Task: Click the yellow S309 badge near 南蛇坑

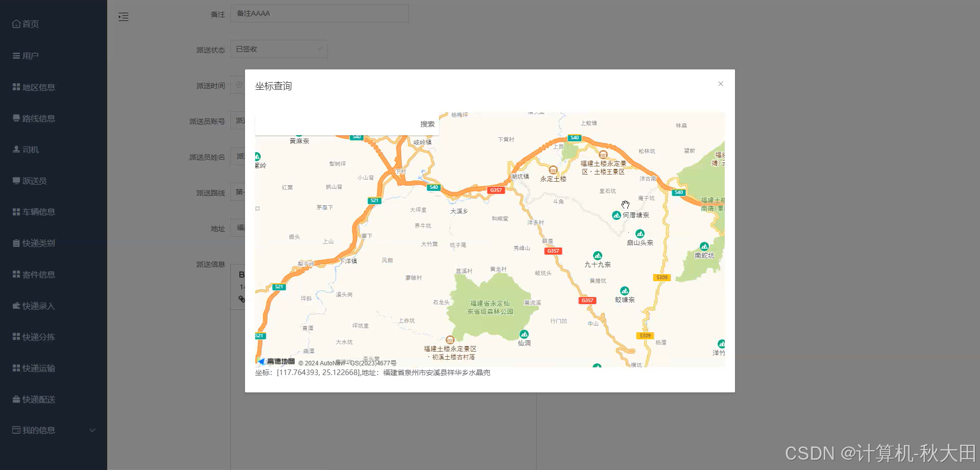Action: click(x=662, y=278)
